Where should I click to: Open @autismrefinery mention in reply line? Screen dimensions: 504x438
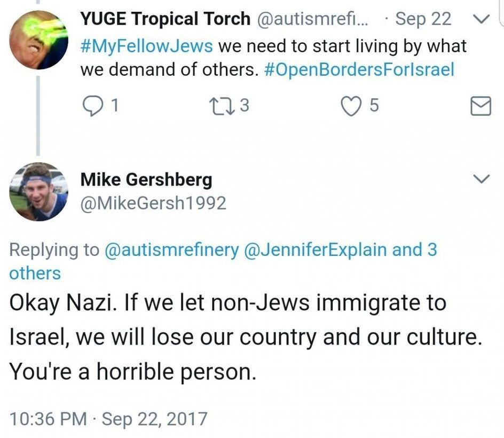click(171, 250)
